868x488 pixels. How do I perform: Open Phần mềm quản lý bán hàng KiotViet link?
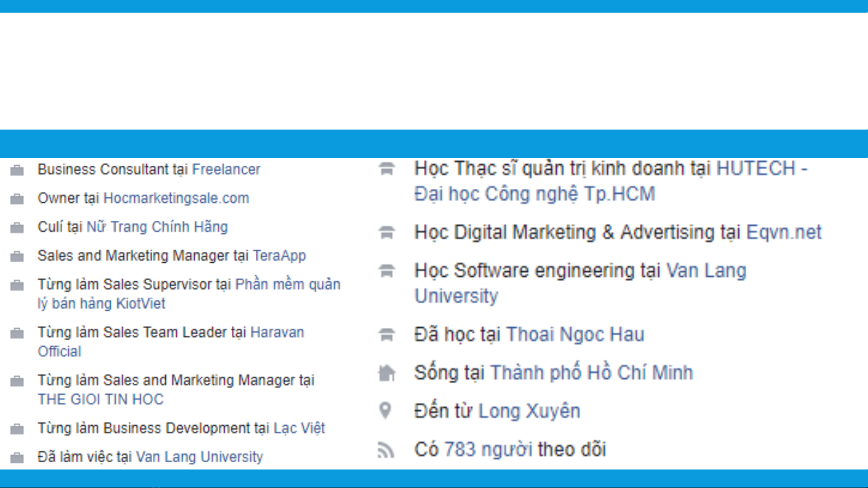coord(189,294)
